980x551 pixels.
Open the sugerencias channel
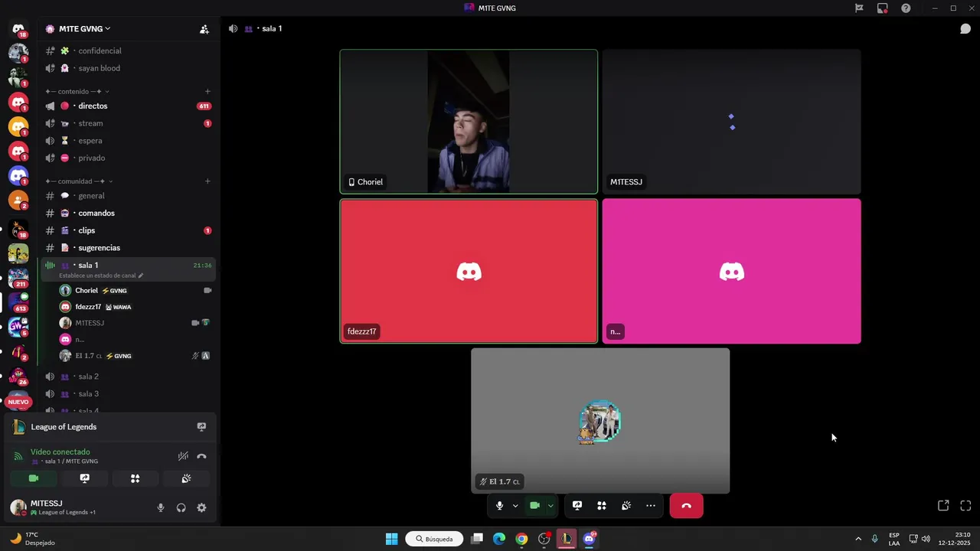pyautogui.click(x=129, y=248)
